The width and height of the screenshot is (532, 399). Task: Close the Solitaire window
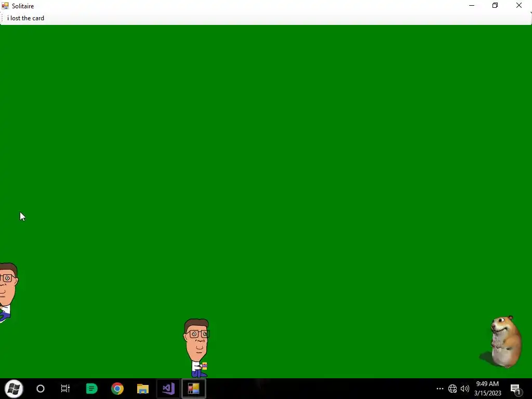click(x=519, y=5)
